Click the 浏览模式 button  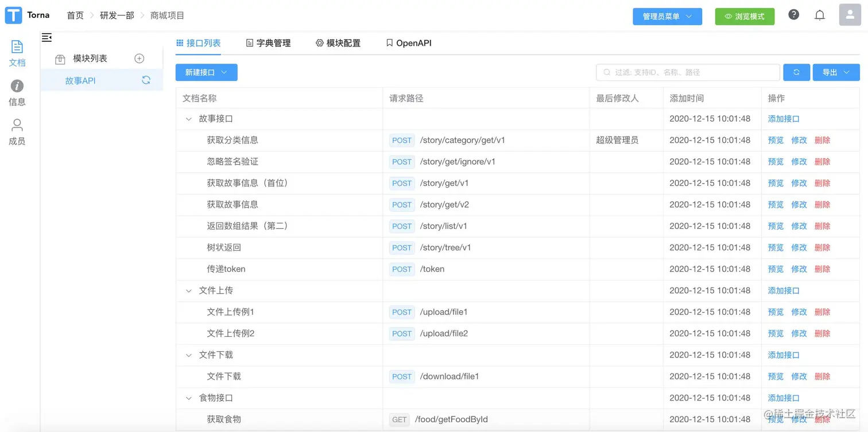tap(745, 17)
